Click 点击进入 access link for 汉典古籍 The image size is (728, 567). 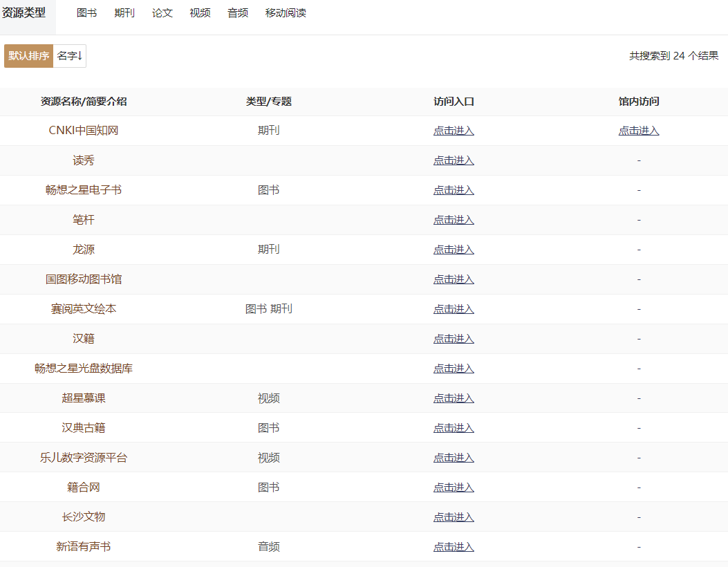click(454, 428)
